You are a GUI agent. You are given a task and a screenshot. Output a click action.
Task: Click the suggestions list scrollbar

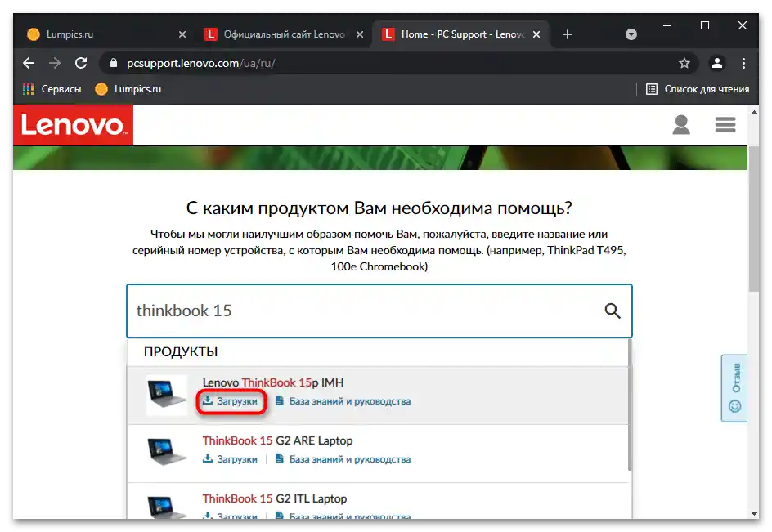coord(630,404)
